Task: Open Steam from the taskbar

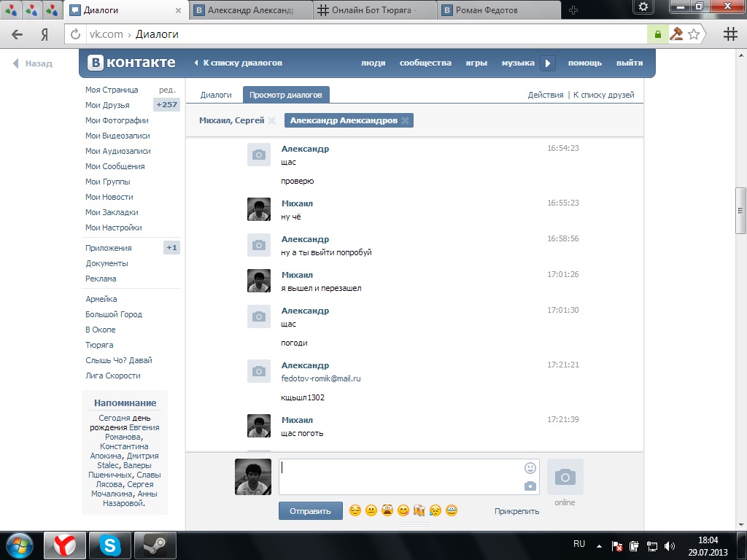Action: 155,545
